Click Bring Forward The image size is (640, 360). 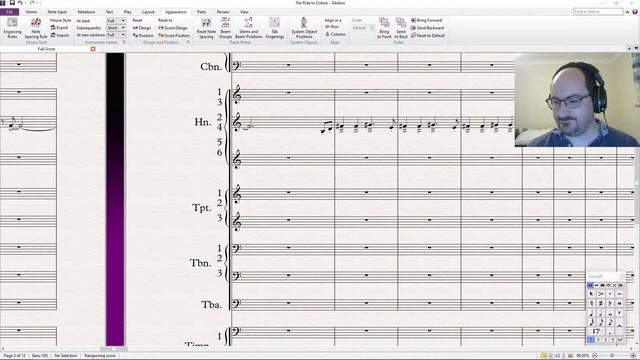[426, 20]
